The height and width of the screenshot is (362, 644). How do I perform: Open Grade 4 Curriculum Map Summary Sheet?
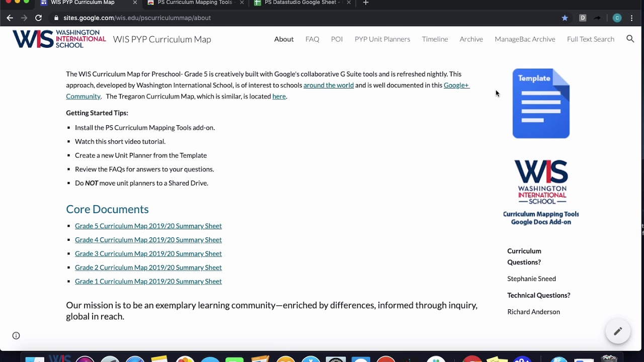pos(148,240)
